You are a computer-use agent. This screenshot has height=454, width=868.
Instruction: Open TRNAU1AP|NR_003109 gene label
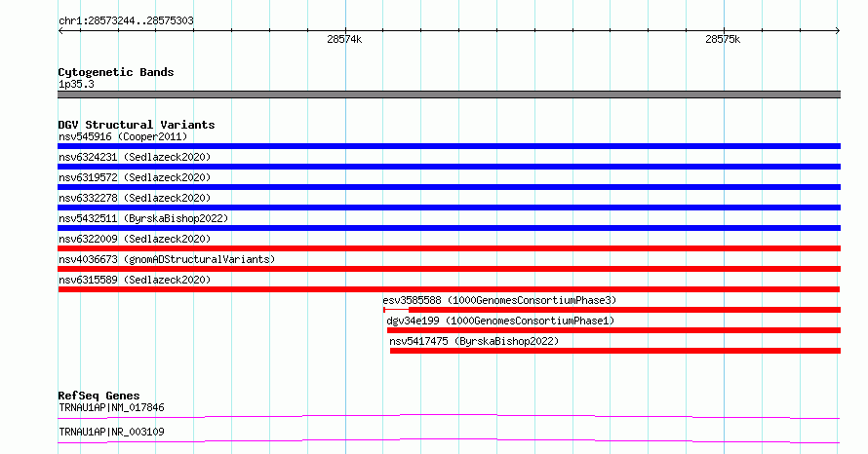pyautogui.click(x=111, y=432)
